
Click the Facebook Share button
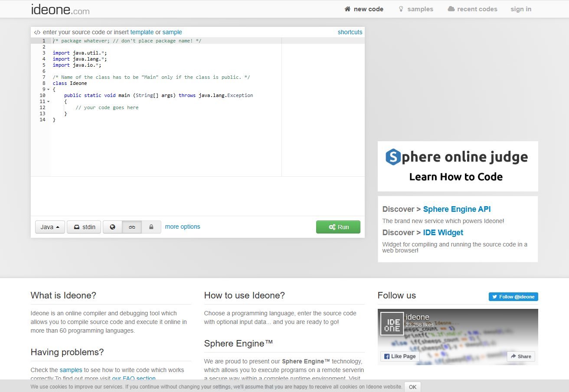521,356
